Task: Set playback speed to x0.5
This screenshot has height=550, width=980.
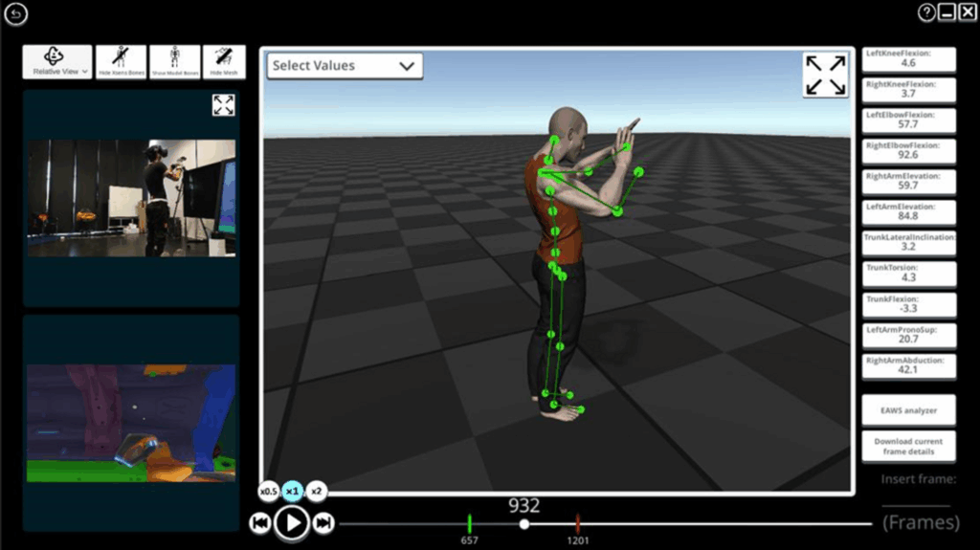Action: (269, 492)
